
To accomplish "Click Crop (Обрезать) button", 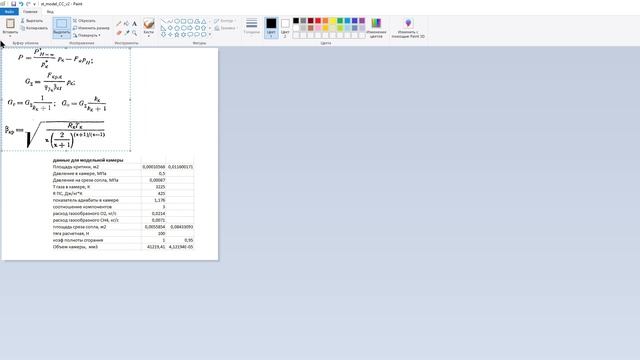I will point(84,21).
